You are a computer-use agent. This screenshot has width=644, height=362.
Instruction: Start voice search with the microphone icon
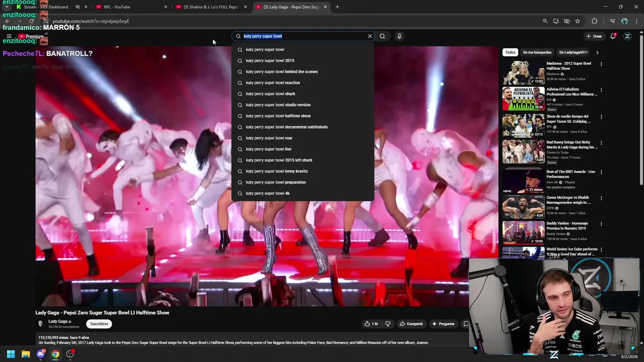399,36
